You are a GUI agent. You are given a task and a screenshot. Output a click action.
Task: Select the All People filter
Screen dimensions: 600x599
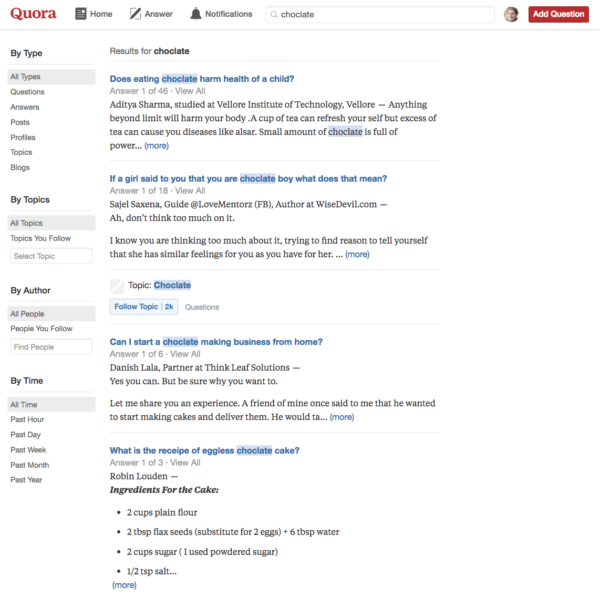(x=51, y=313)
